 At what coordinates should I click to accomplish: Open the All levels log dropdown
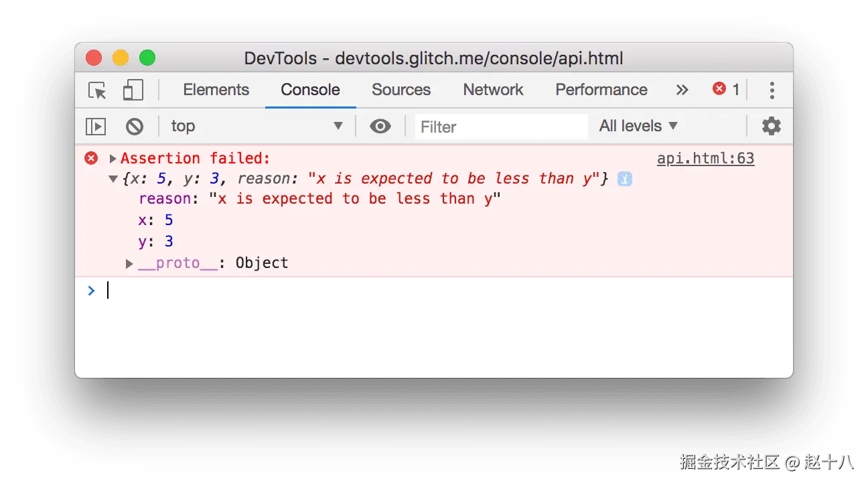638,126
